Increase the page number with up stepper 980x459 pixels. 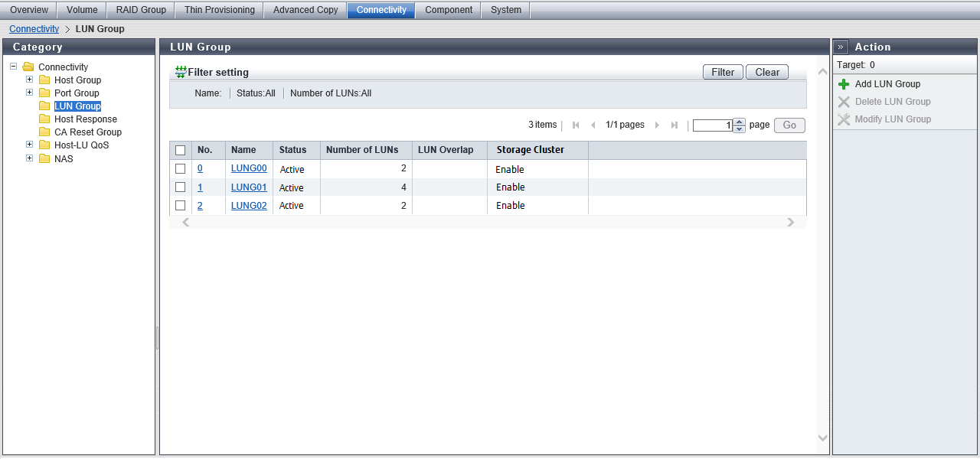pyautogui.click(x=739, y=122)
